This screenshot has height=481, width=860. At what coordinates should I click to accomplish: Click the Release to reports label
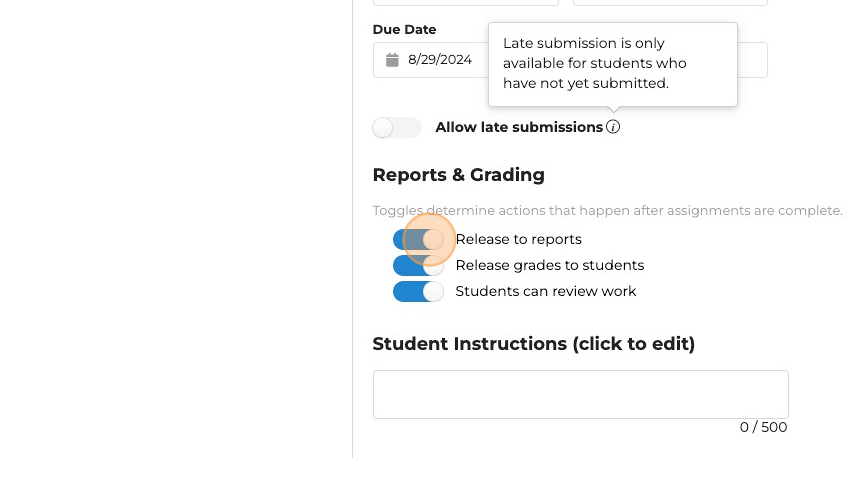pyautogui.click(x=518, y=240)
